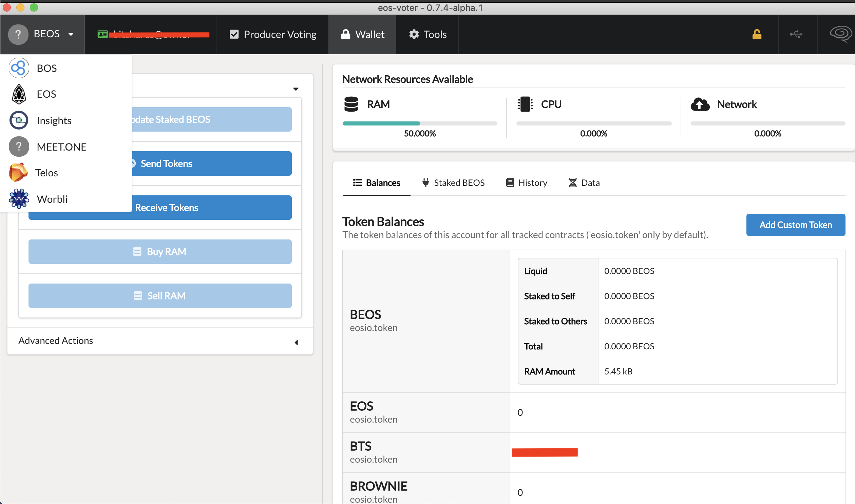Switch to the Staked BEOS tab
855x504 pixels.
click(453, 183)
